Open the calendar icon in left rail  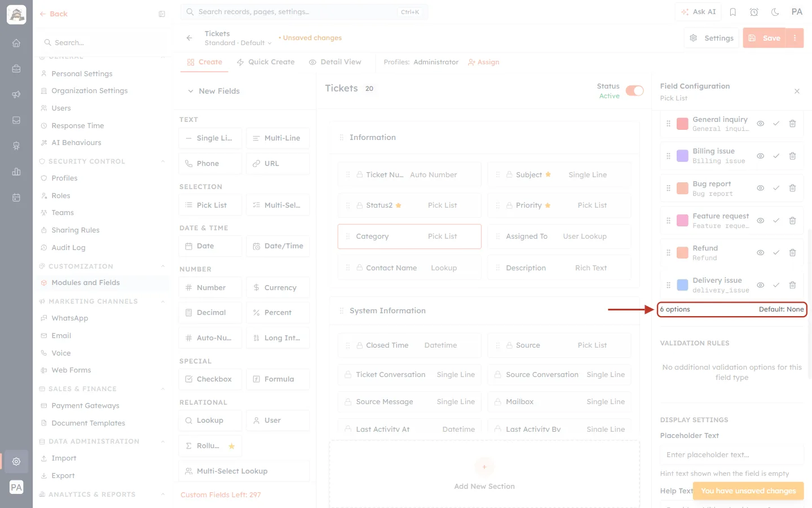click(16, 198)
